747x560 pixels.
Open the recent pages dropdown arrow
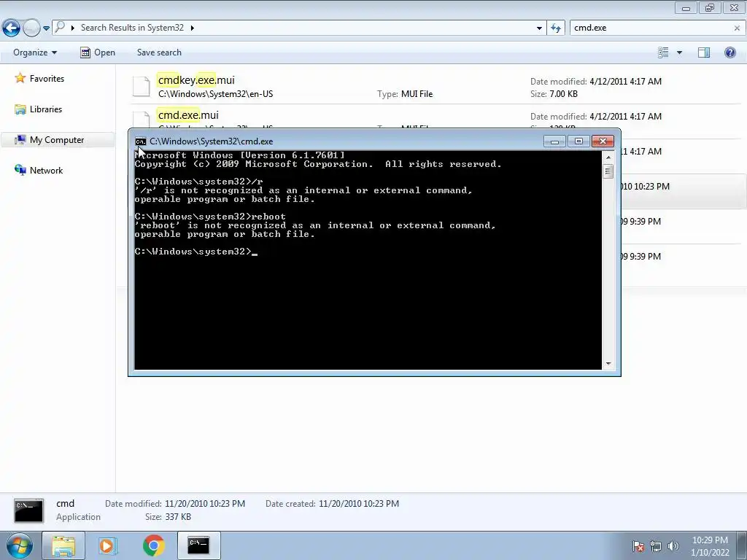pyautogui.click(x=46, y=28)
